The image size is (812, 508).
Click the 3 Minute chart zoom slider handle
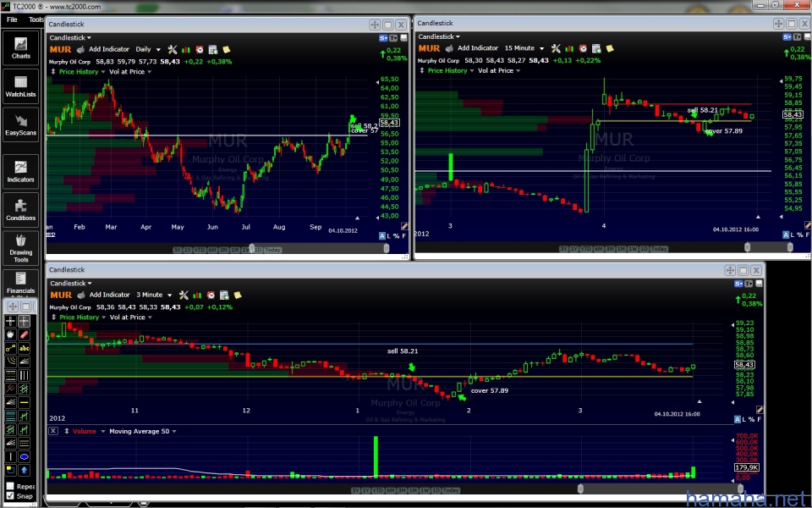(x=580, y=489)
